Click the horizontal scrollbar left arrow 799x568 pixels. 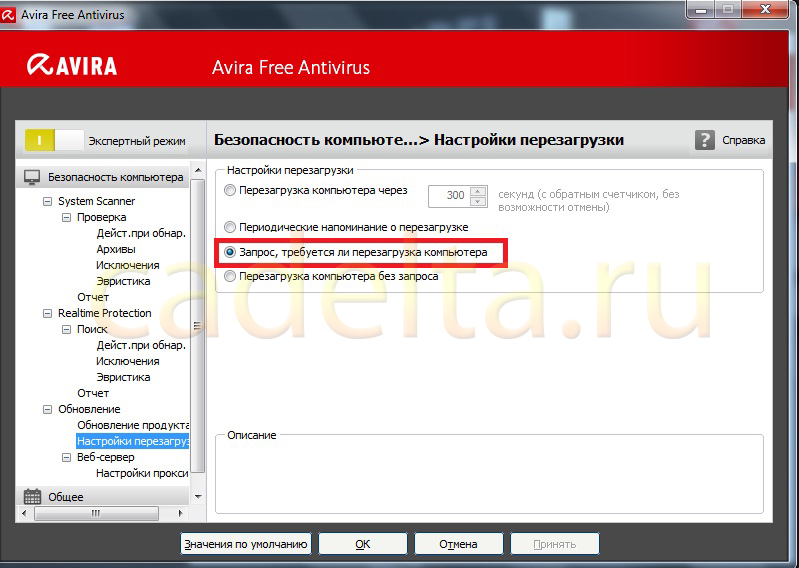[24, 513]
